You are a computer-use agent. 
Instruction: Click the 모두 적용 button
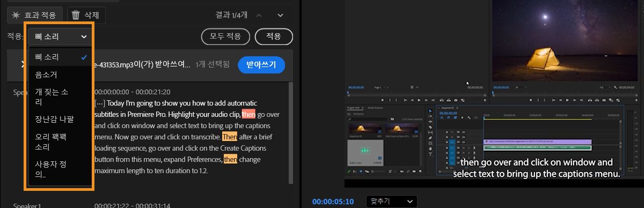[225, 36]
